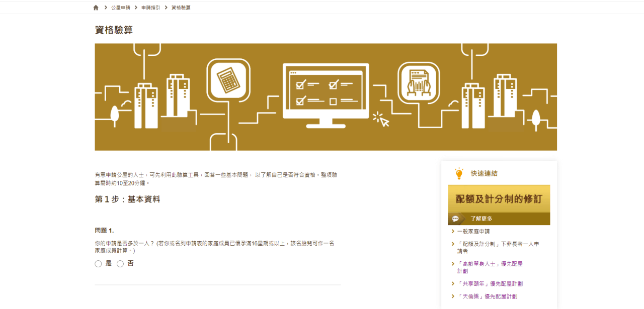
Task: Click monitor checklist graphic in banner
Action: [326, 95]
